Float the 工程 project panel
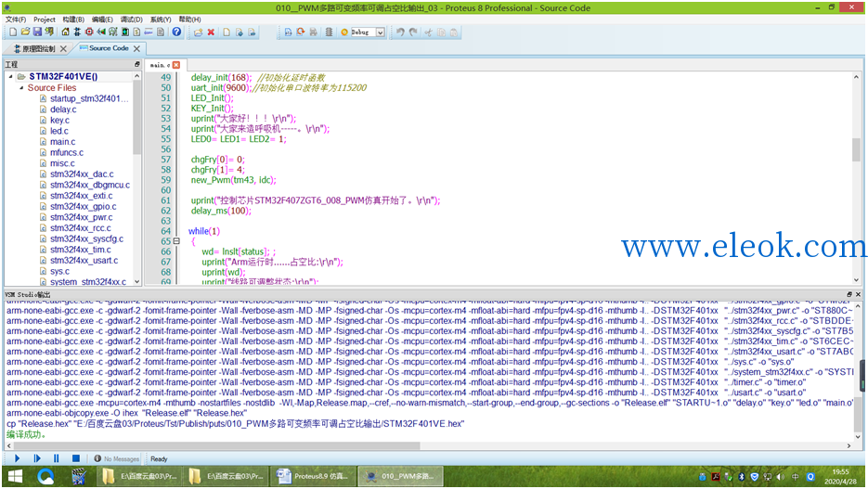The image size is (868, 489). coord(137,64)
